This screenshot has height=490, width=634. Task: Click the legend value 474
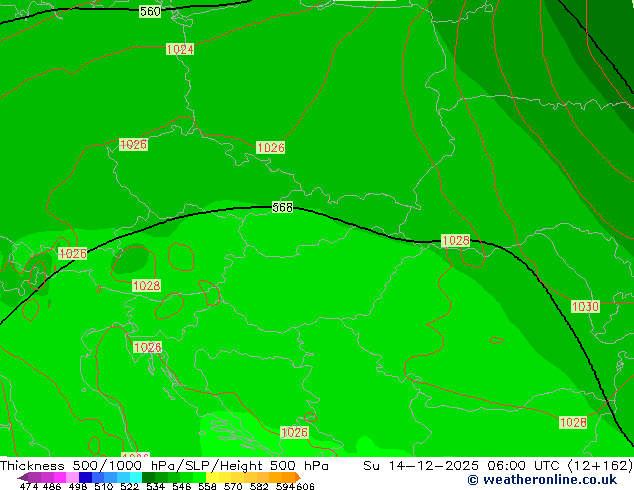tap(29, 486)
